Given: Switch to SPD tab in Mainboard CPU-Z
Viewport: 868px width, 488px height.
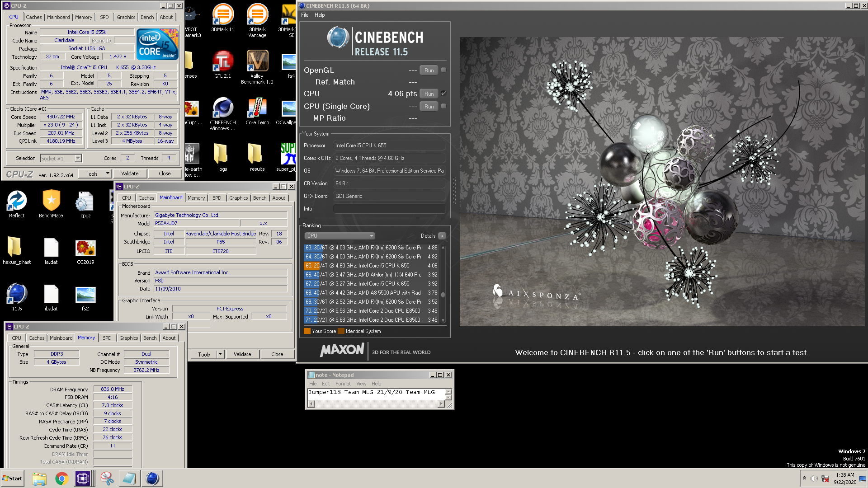Looking at the screenshot, I should pyautogui.click(x=217, y=198).
